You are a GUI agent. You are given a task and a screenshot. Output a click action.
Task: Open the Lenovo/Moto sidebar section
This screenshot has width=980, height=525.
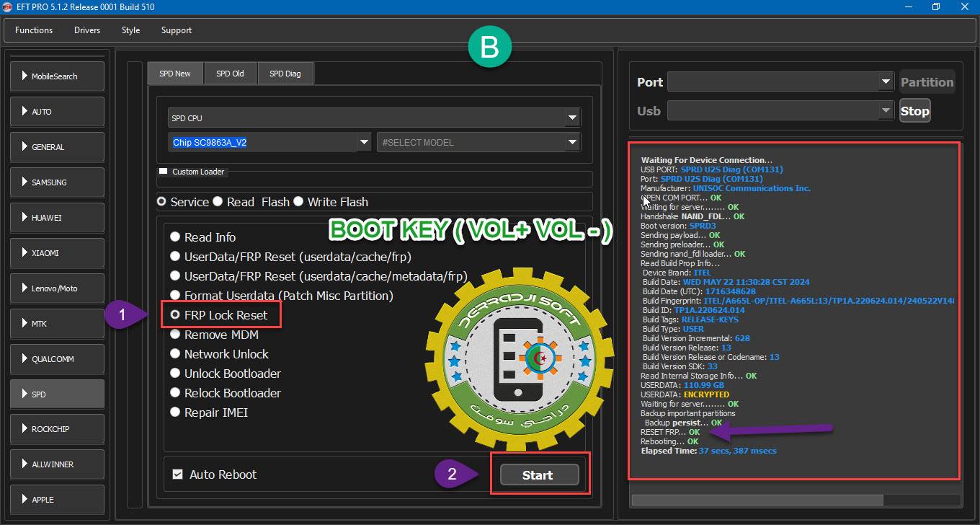pyautogui.click(x=57, y=288)
